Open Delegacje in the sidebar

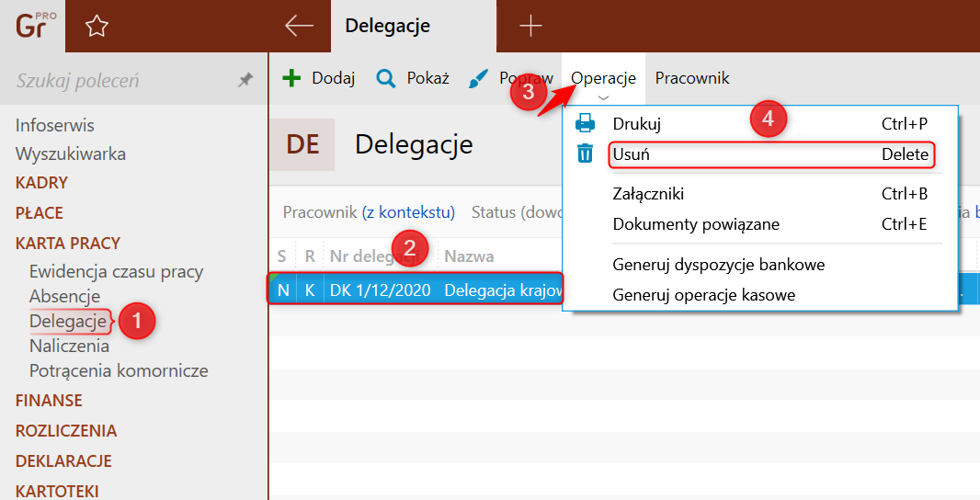click(x=68, y=322)
